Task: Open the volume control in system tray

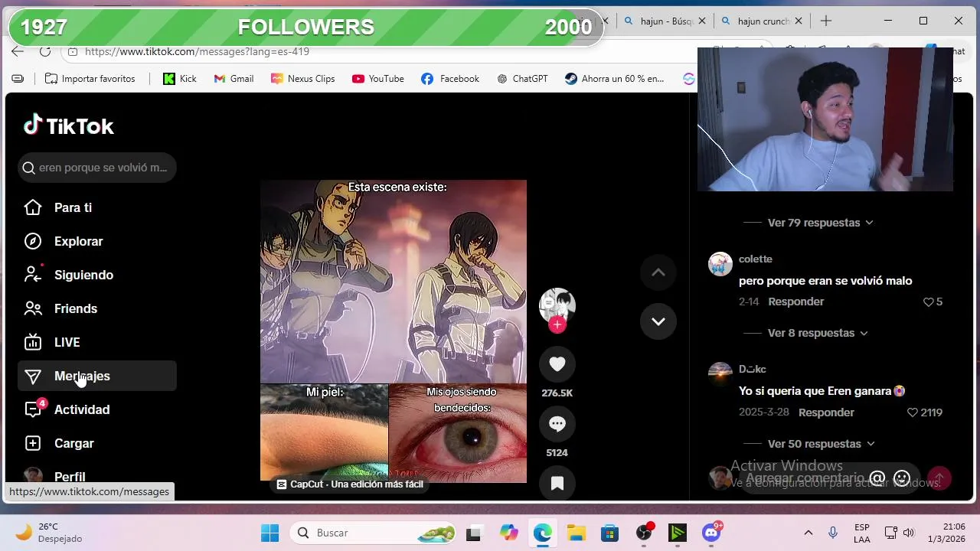Action: pos(909,533)
